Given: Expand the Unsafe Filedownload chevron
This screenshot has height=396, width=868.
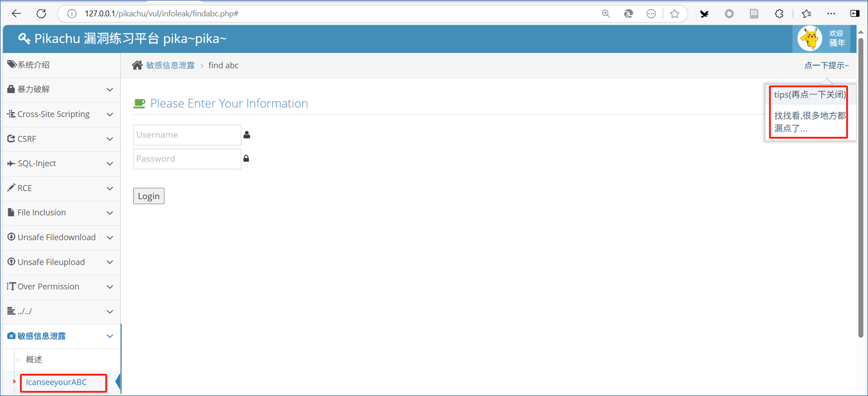Looking at the screenshot, I should [x=110, y=237].
